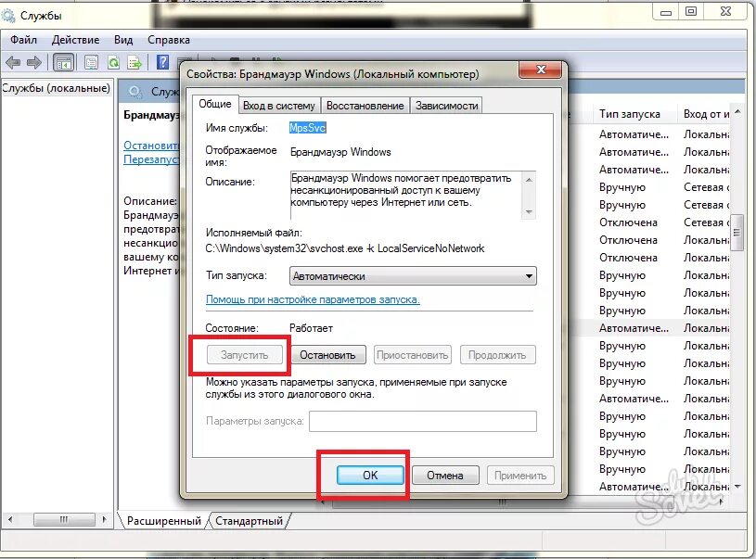Open the Тип запуска dropdown showing Автоматически

tap(413, 276)
